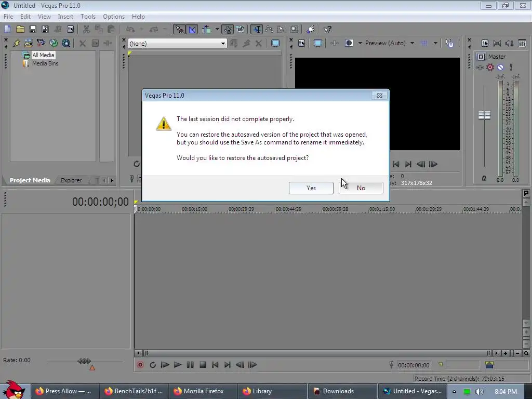Open the Properties toolbar icon
This screenshot has height=399, width=532.
click(x=70, y=29)
